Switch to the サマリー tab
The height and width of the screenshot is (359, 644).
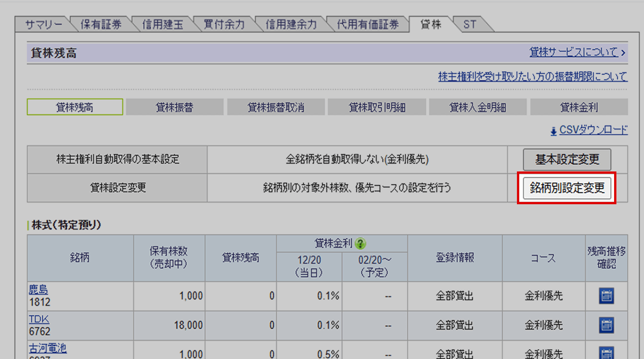pos(44,25)
